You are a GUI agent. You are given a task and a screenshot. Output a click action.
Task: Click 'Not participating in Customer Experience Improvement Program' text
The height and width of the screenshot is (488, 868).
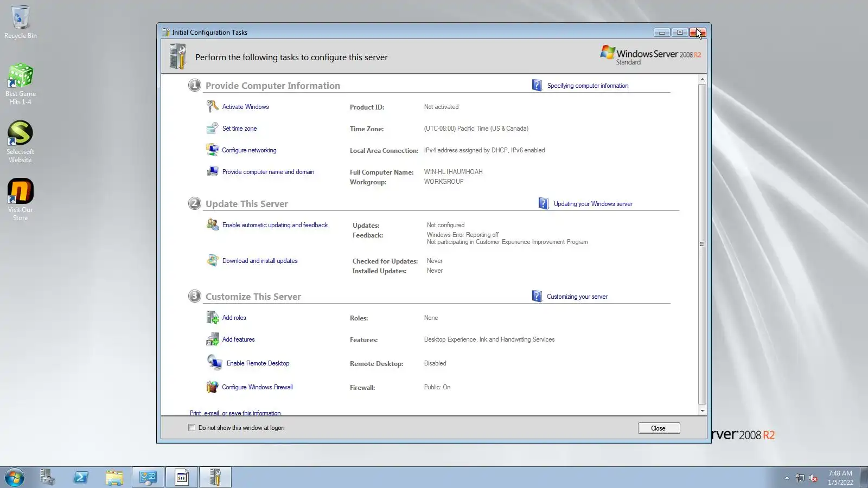[x=507, y=242]
